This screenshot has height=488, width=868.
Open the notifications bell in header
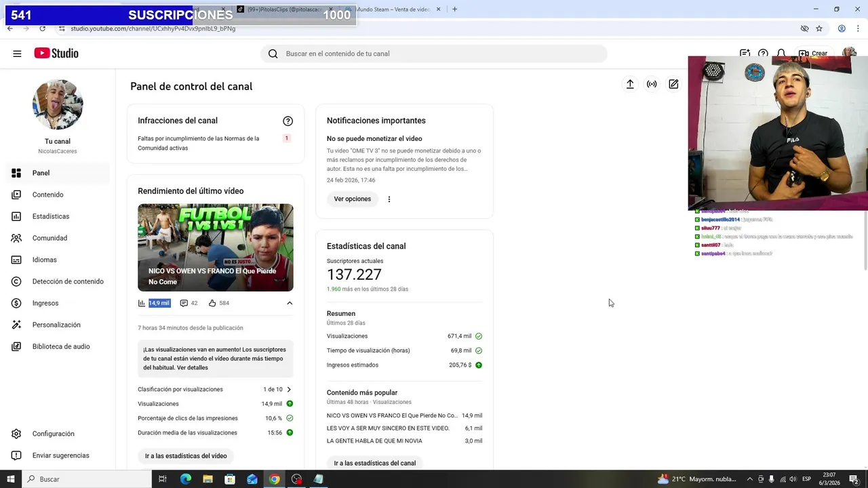point(781,54)
